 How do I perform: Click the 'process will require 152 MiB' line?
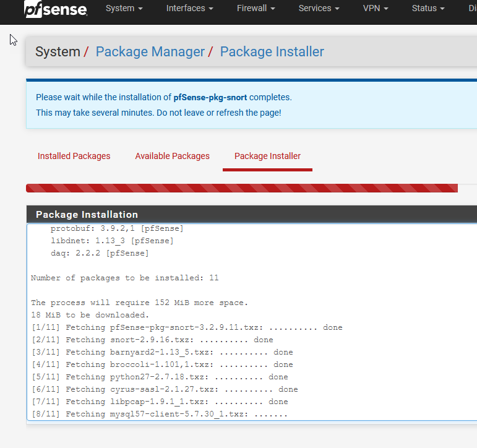click(140, 303)
